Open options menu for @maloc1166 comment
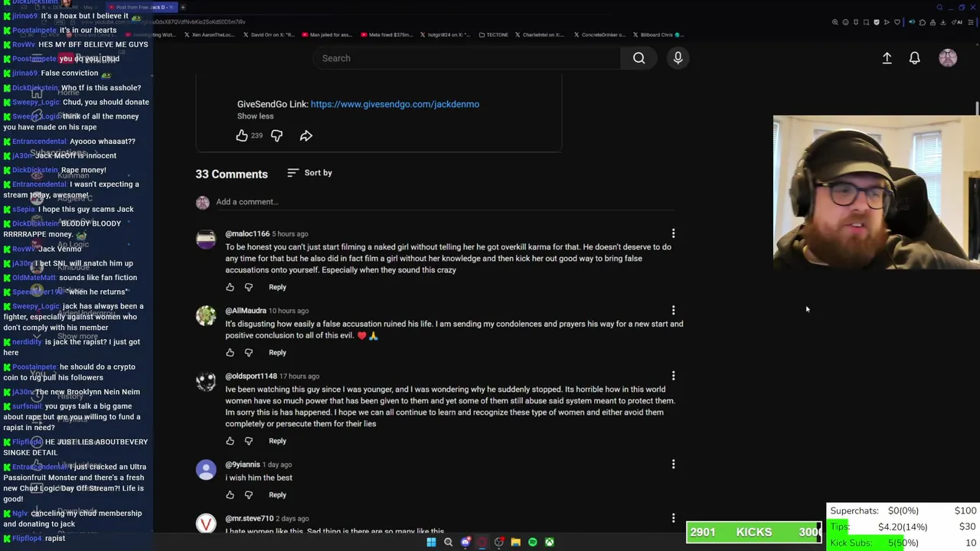The width and height of the screenshot is (980, 551). pos(673,233)
